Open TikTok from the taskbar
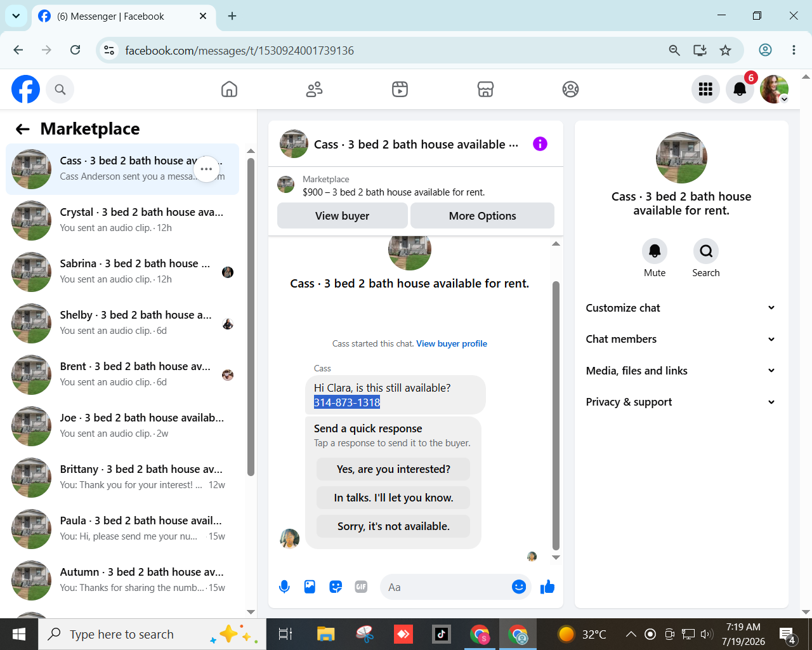 [x=441, y=634]
